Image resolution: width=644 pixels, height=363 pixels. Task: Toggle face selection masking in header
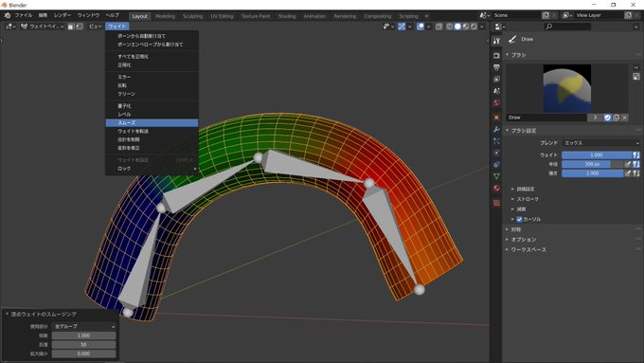coord(71,27)
